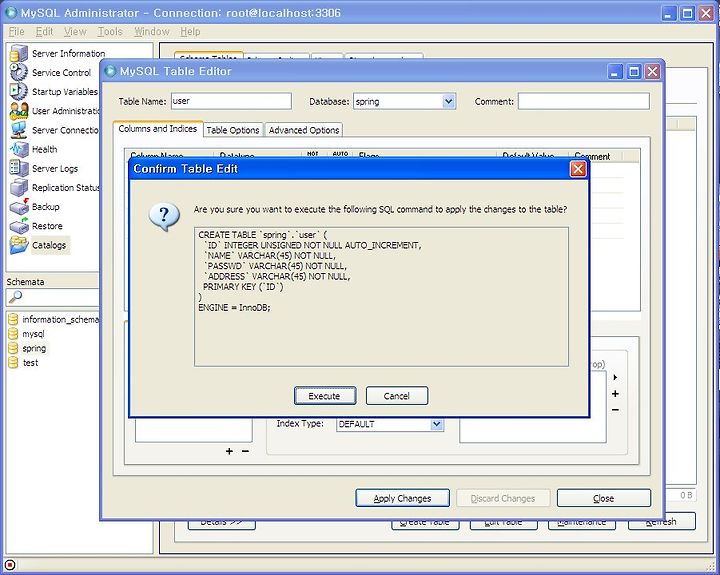This screenshot has width=720, height=575.
Task: Select the Server Information label
Action: coord(68,53)
